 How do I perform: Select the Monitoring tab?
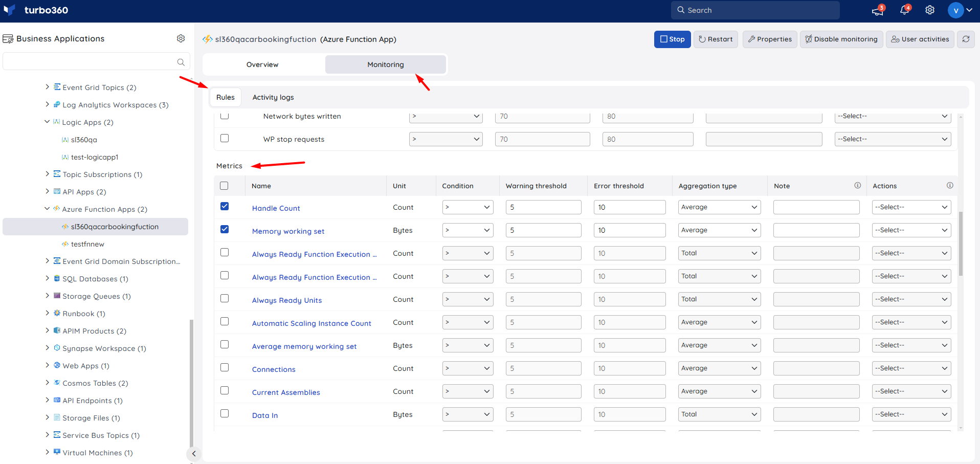pyautogui.click(x=386, y=64)
